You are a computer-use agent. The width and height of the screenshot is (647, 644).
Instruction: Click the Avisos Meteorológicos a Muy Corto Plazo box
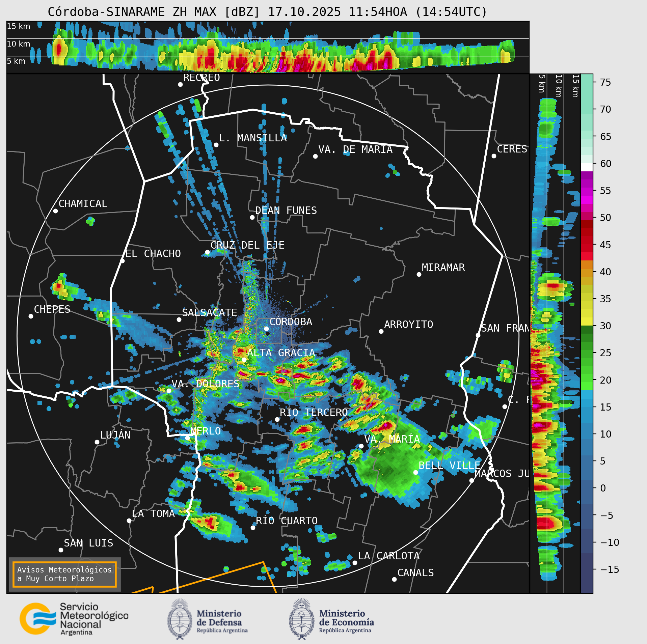tap(64, 574)
